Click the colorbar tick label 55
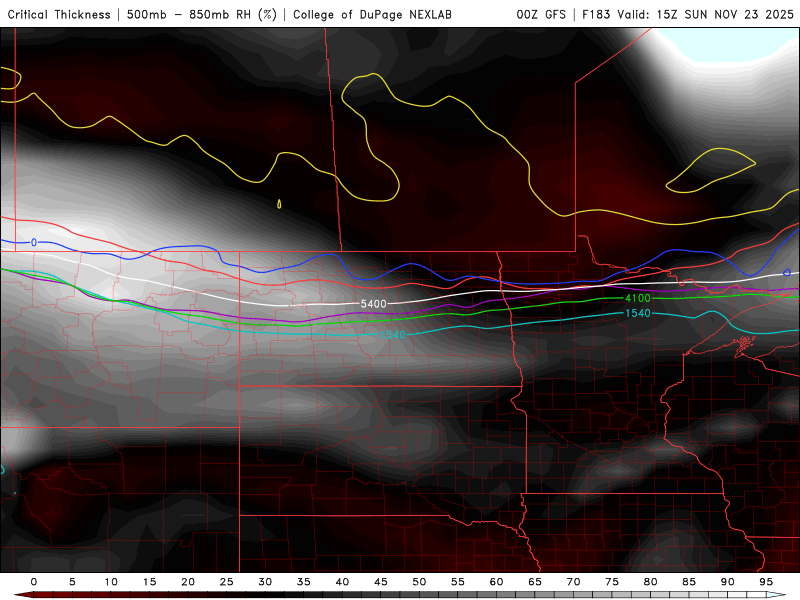Viewport: 800px width, 600px height. [458, 582]
